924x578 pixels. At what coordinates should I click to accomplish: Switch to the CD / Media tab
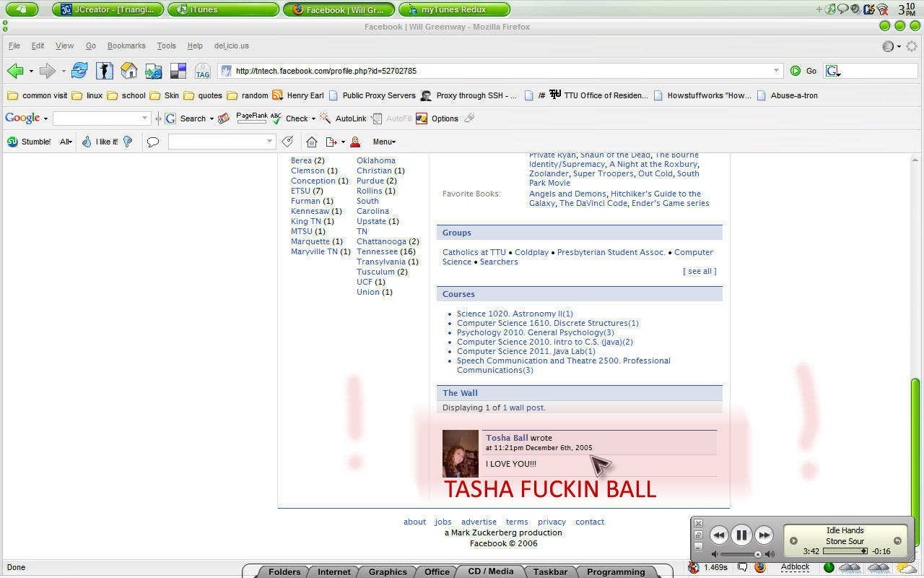point(491,571)
